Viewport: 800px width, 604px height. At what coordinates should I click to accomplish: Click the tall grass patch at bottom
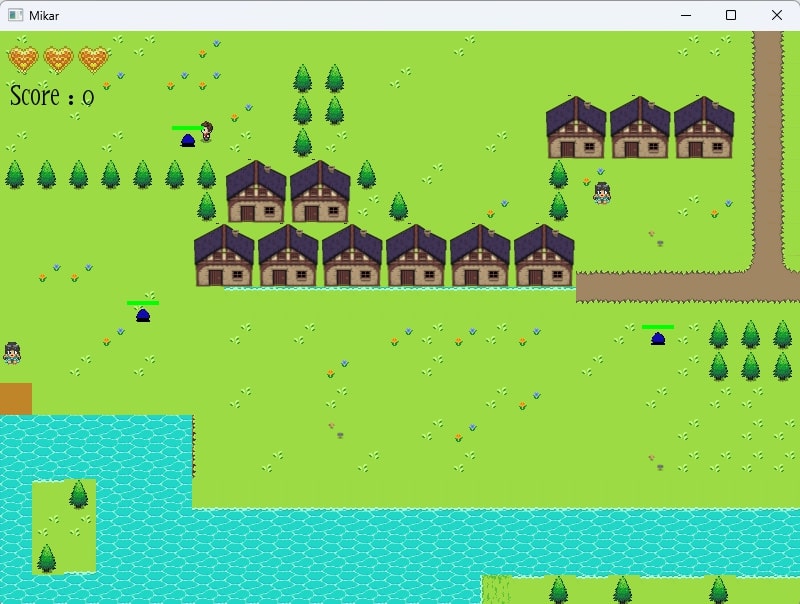[496, 590]
